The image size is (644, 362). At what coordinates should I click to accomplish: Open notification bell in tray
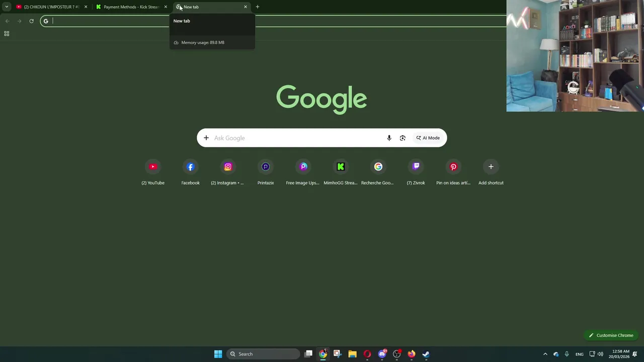point(635,354)
